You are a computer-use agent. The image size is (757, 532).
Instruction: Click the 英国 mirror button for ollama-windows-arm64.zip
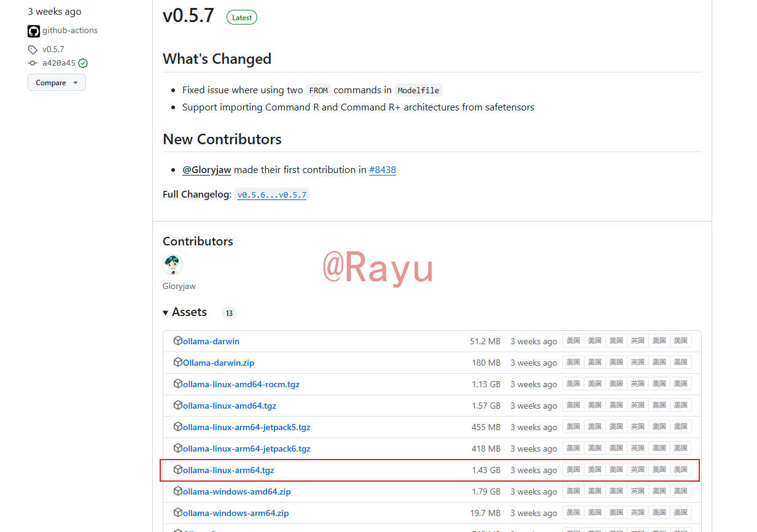pos(638,512)
